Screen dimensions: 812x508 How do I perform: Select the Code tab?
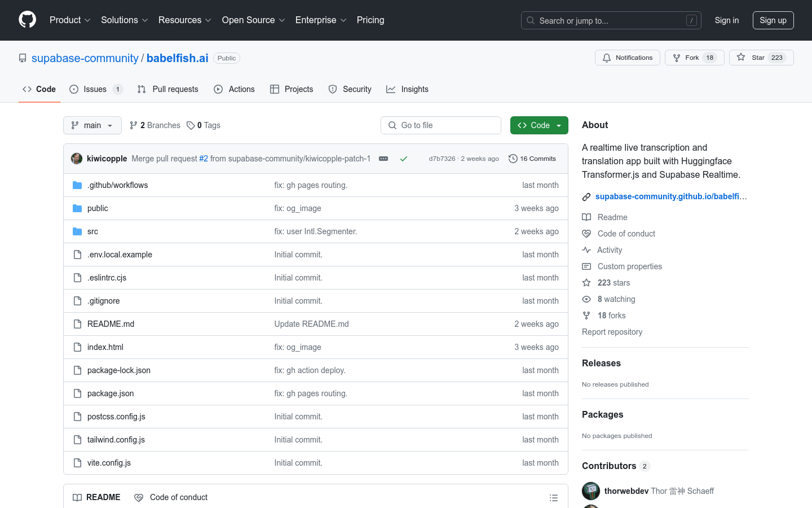coord(39,89)
